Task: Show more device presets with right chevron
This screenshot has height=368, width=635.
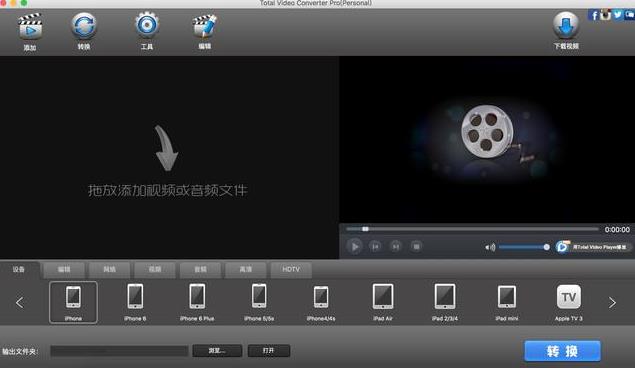Action: (x=612, y=302)
